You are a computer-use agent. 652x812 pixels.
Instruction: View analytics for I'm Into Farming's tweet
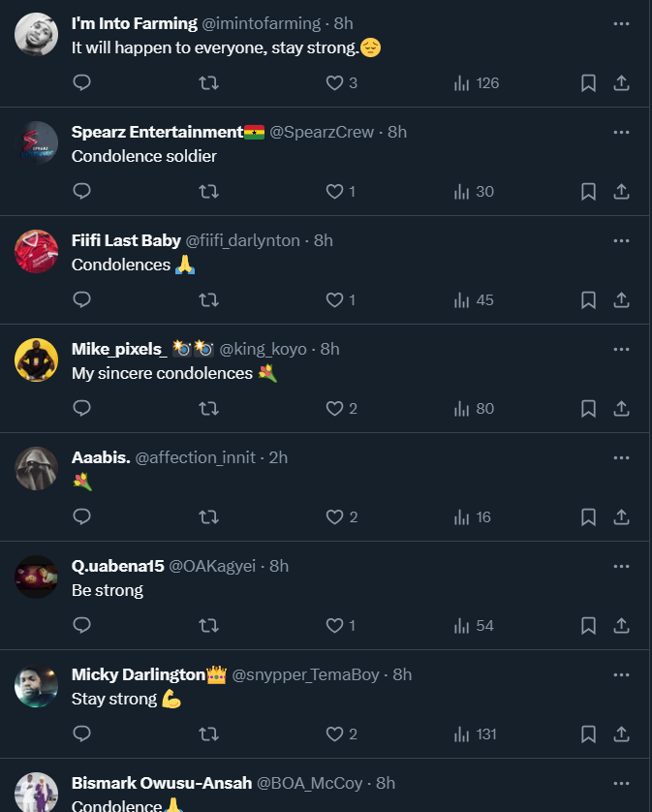tap(476, 83)
